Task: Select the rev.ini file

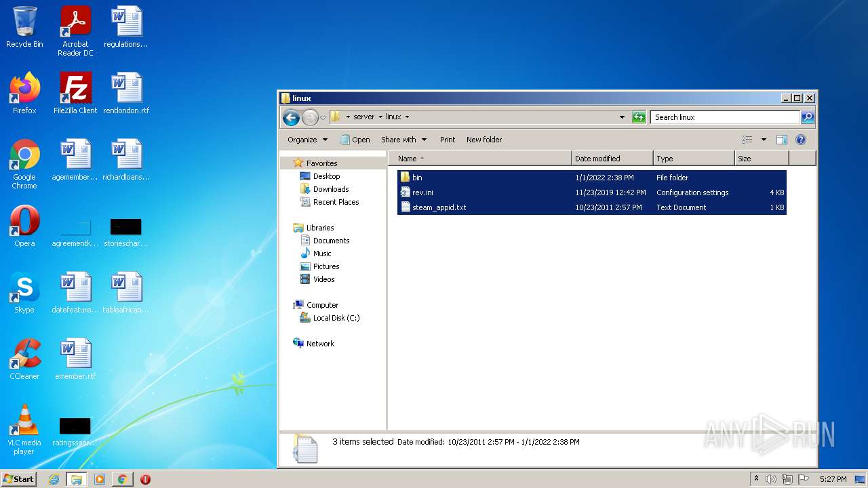Action: coord(592,192)
